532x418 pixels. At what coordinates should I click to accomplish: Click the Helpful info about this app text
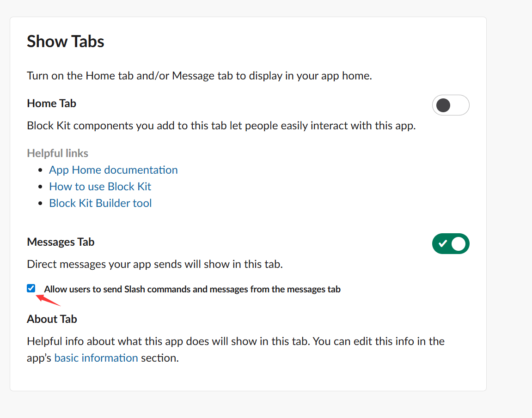(236, 342)
